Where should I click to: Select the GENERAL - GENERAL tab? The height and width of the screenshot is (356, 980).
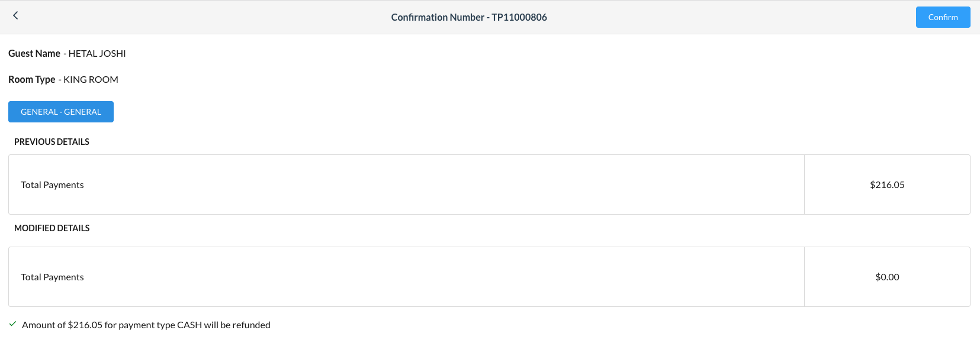61,112
